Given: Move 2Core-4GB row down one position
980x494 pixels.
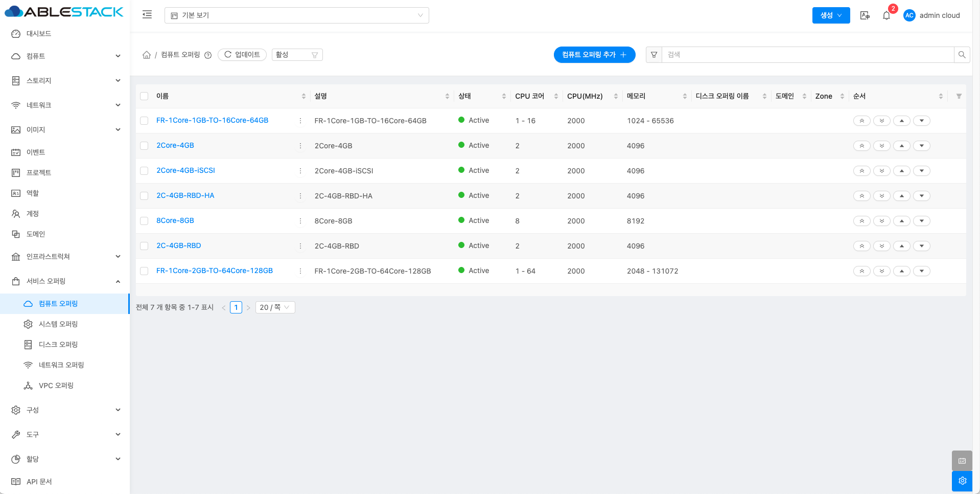Looking at the screenshot, I should click(921, 146).
